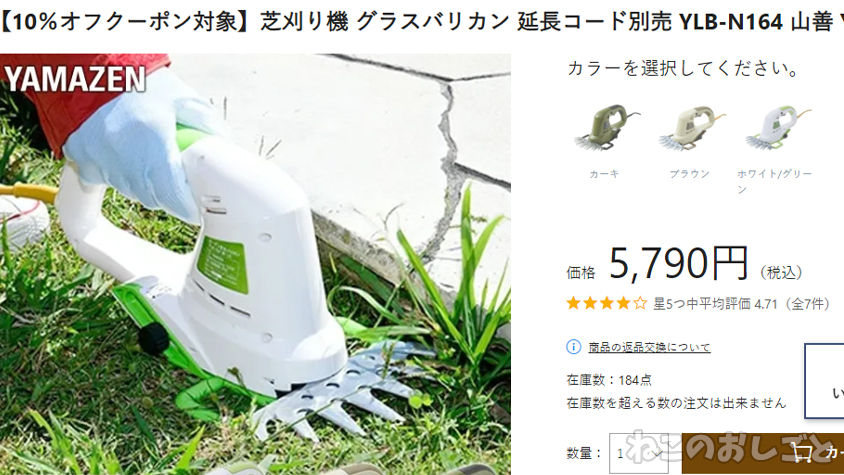844x475 pixels.
Task: Click the empty fifth rating star
Action: pyautogui.click(x=639, y=303)
